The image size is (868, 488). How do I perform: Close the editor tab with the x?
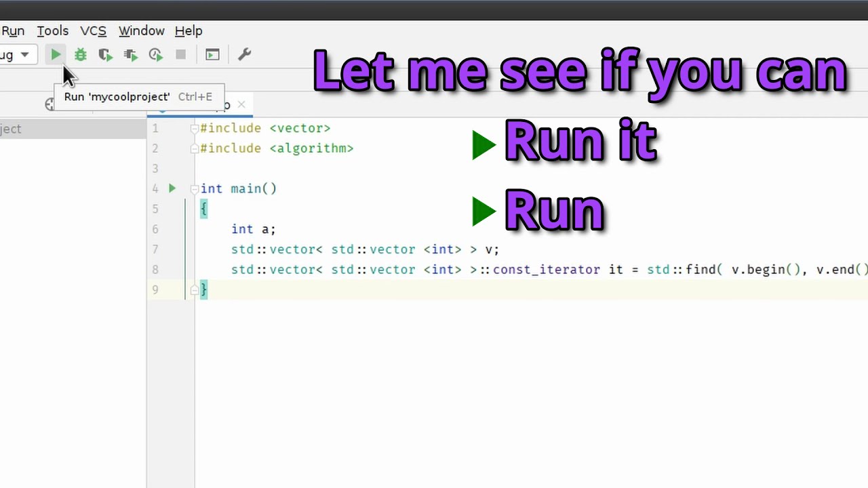pyautogui.click(x=241, y=104)
